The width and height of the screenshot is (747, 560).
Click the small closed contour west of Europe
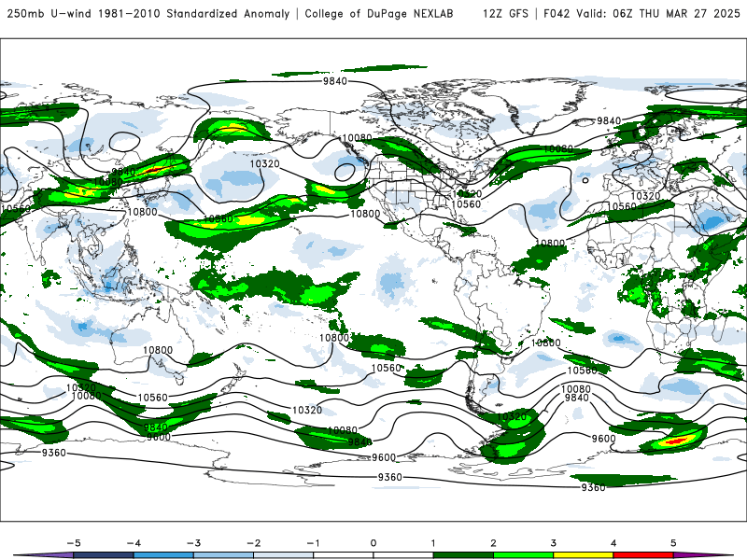[x=585, y=180]
